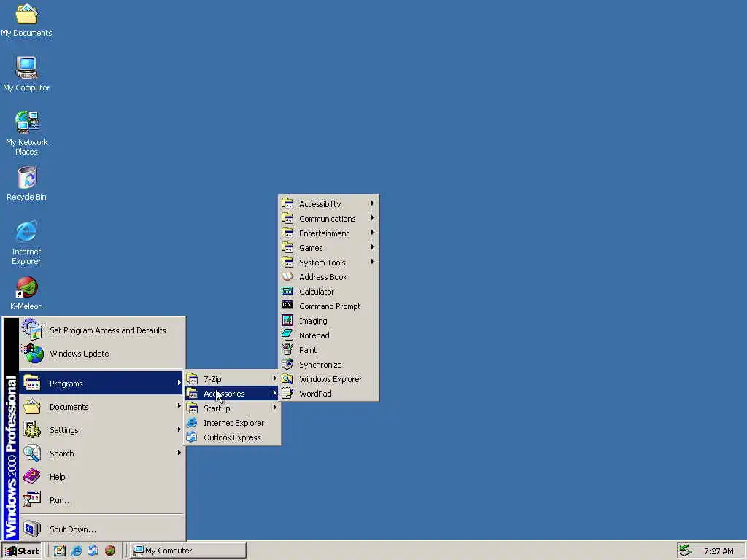Click Internet Explorer icon in Programs menu
The width and height of the screenshot is (747, 560).
192,422
